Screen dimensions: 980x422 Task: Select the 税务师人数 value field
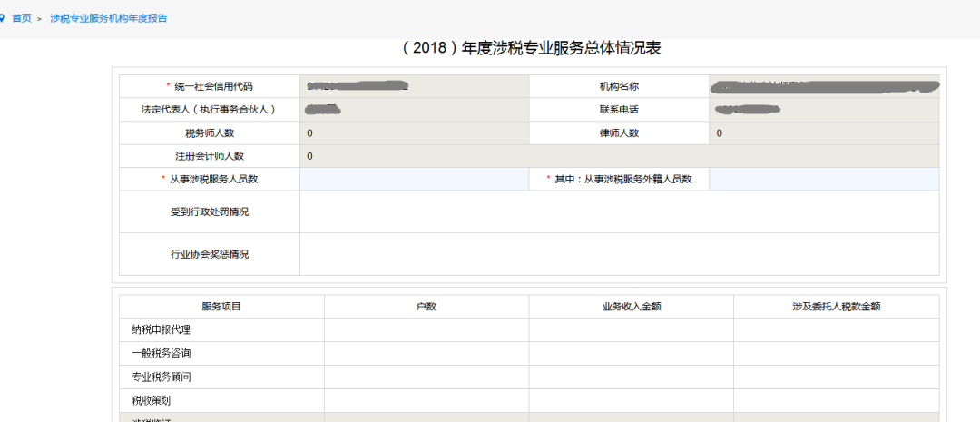[415, 133]
